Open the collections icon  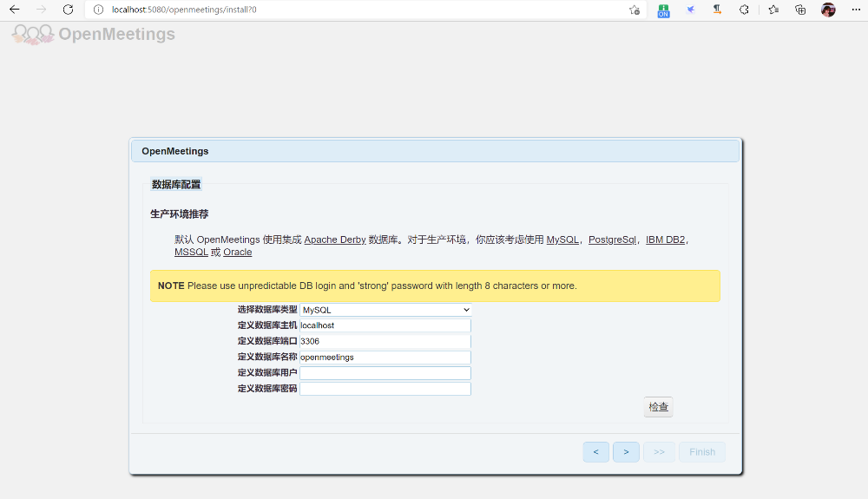(x=800, y=10)
